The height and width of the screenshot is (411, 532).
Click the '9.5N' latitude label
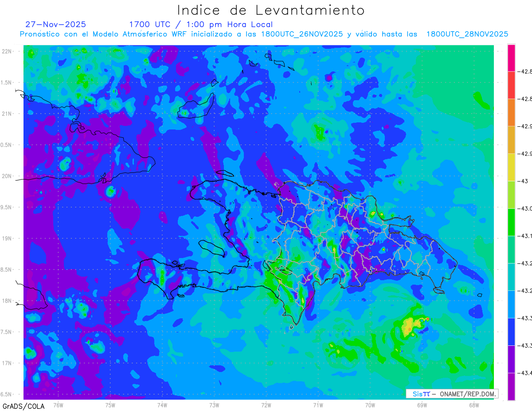(x=6, y=207)
